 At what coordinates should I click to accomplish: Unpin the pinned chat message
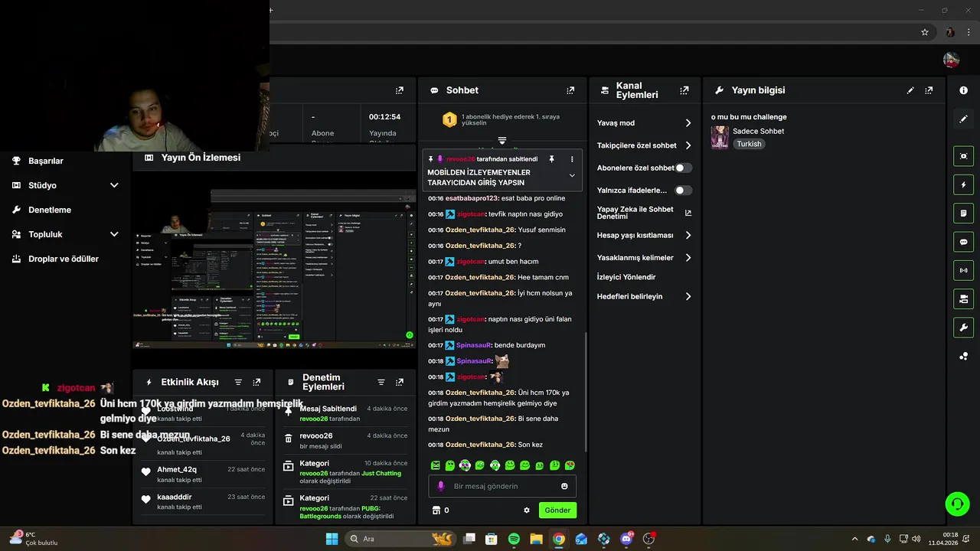(551, 159)
